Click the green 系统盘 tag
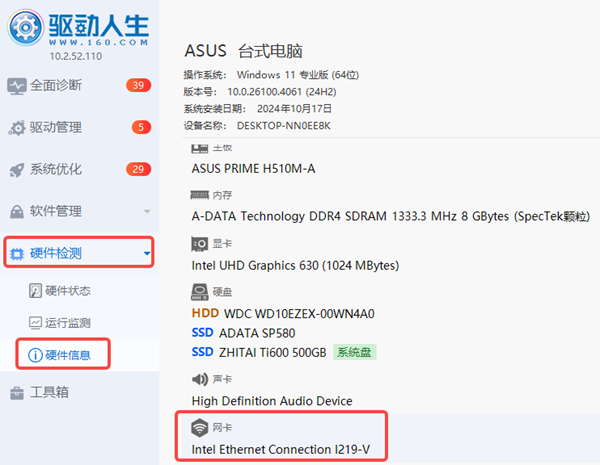 pyautogui.click(x=355, y=352)
